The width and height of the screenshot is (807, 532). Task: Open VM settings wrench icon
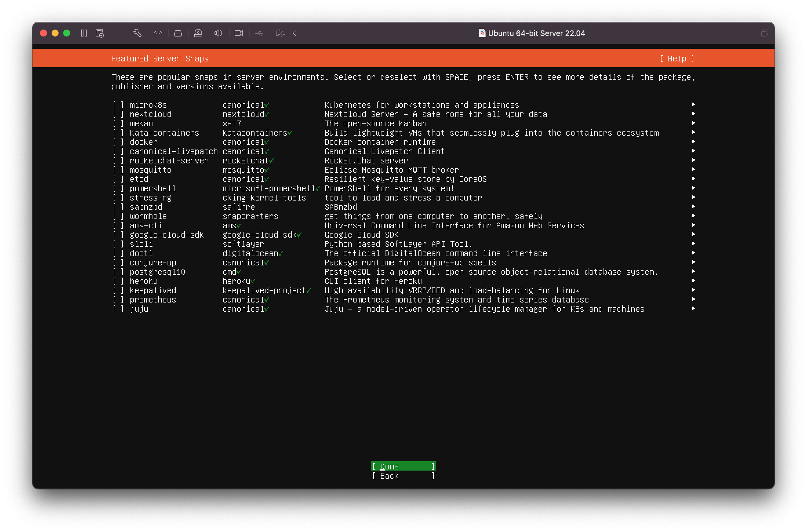pos(137,33)
